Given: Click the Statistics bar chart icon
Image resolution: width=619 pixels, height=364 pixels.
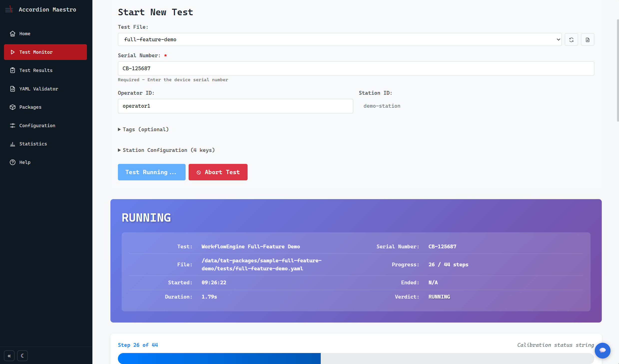Looking at the screenshot, I should click(12, 144).
